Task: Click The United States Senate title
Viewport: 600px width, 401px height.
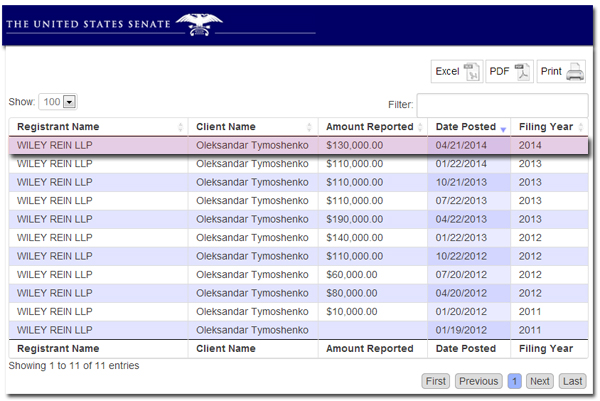Action: pyautogui.click(x=85, y=24)
